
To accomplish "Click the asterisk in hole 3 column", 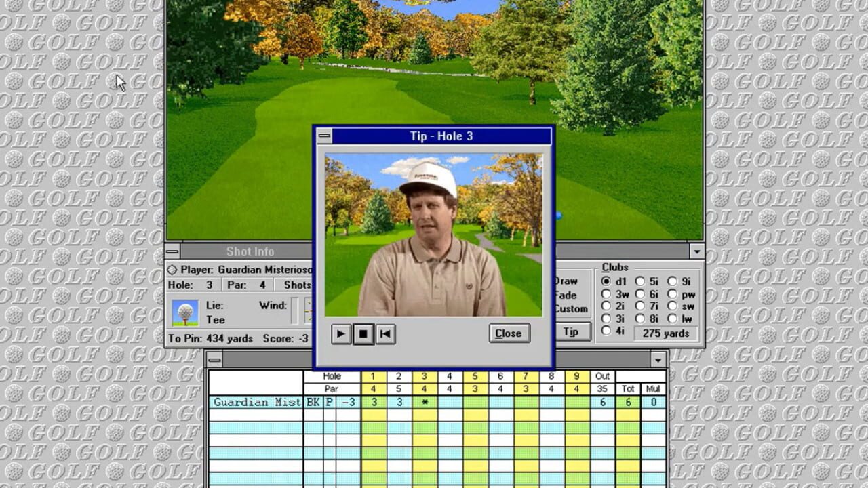I will click(425, 402).
